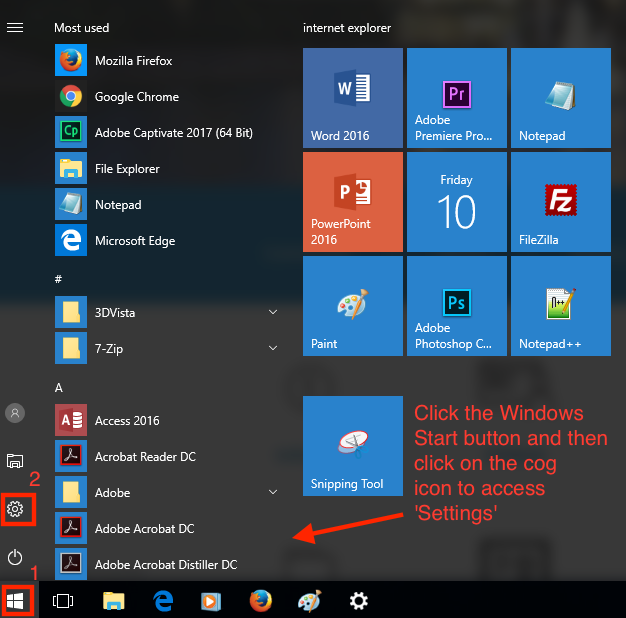Click the Settings cog in Start sidebar
The height and width of the screenshot is (618, 626).
(15, 509)
